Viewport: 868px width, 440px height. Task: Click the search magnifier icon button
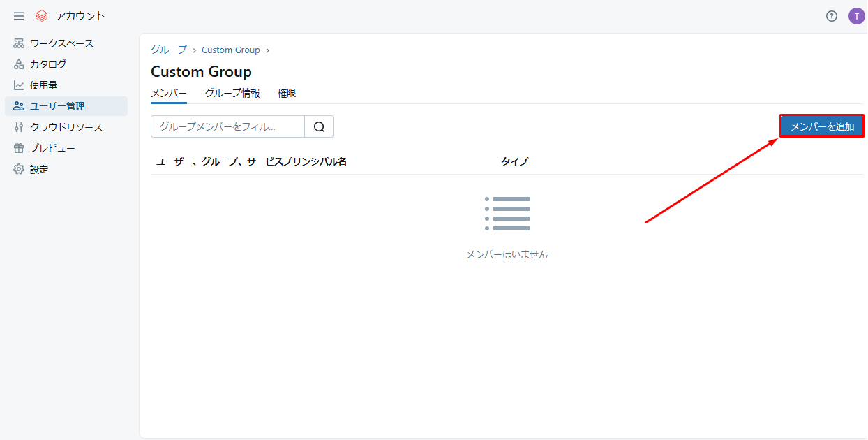tap(319, 126)
